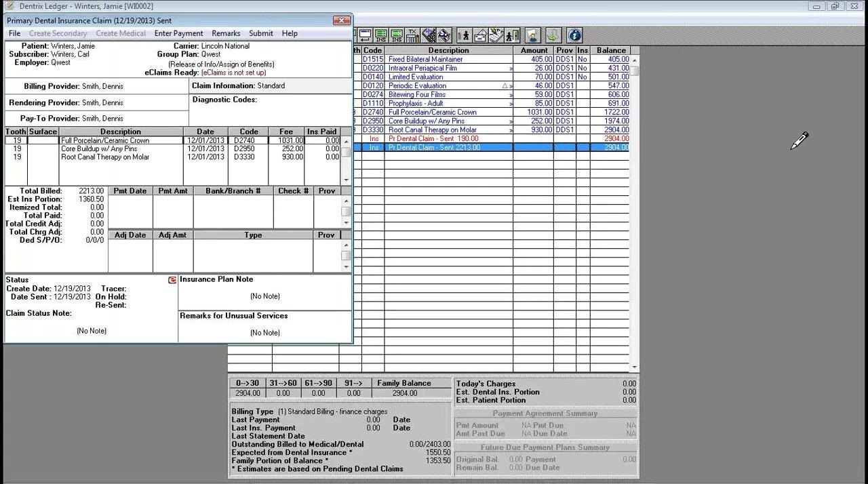Click the down arrow of the adjustments list

point(346,267)
